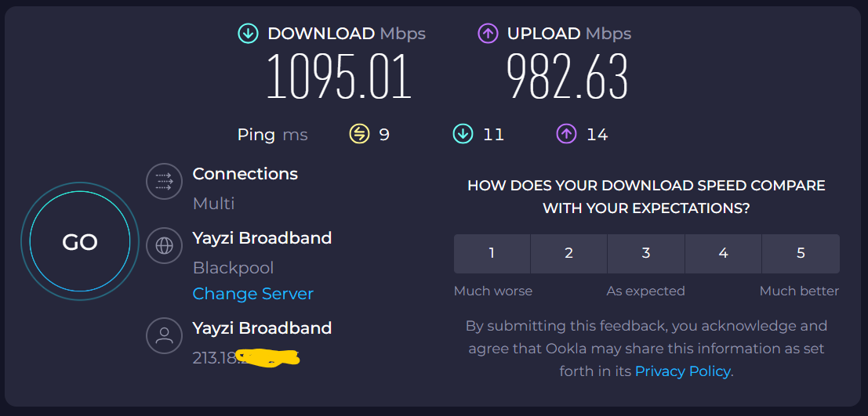Rate download speed as 4
This screenshot has width=868, height=416.
(724, 254)
